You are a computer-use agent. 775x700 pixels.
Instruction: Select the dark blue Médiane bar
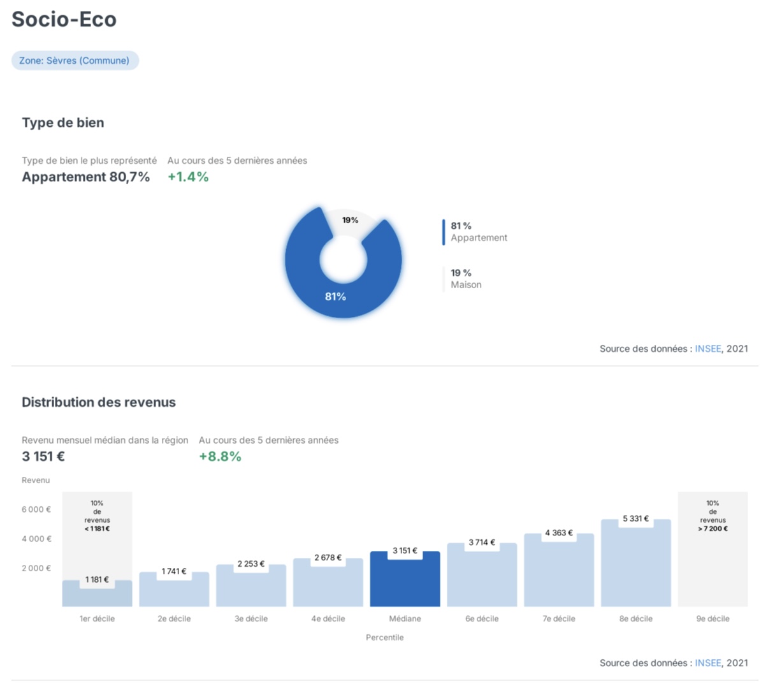point(405,582)
